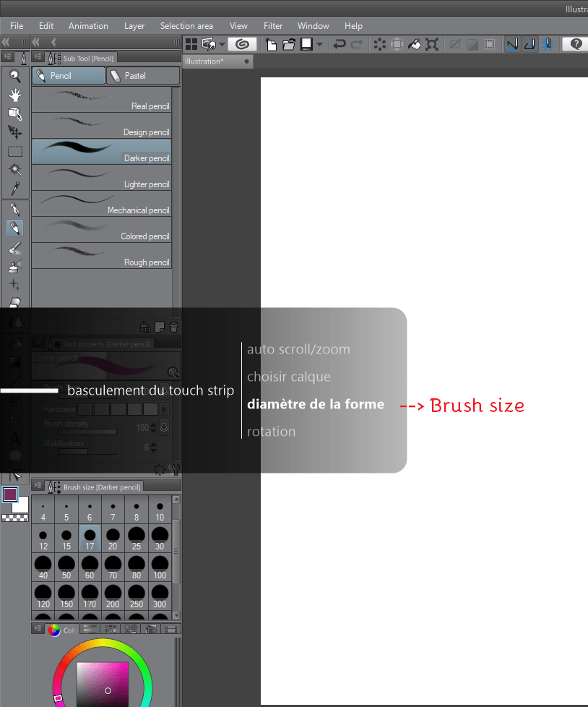The image size is (588, 707).
Task: Open Tool palette panel menu
Action: [x=8, y=57]
